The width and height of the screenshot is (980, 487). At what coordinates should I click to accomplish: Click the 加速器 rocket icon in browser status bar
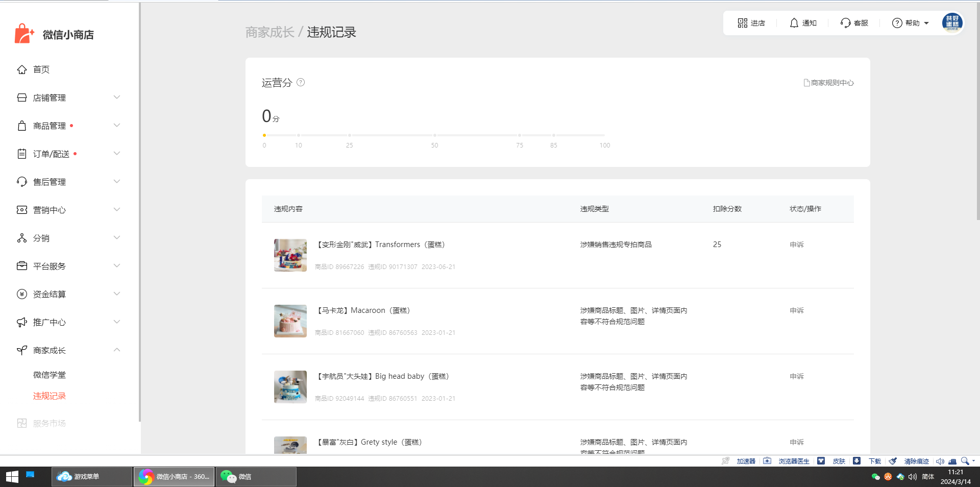pyautogui.click(x=725, y=461)
